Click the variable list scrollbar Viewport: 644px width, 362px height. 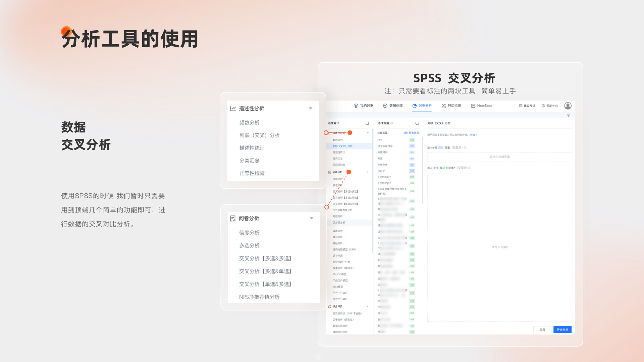click(422, 170)
